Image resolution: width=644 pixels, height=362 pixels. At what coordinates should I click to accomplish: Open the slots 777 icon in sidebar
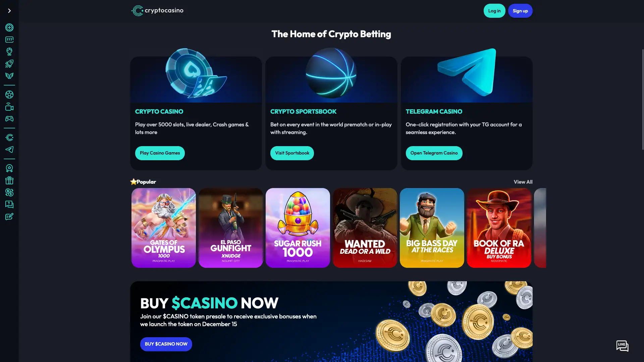click(9, 40)
